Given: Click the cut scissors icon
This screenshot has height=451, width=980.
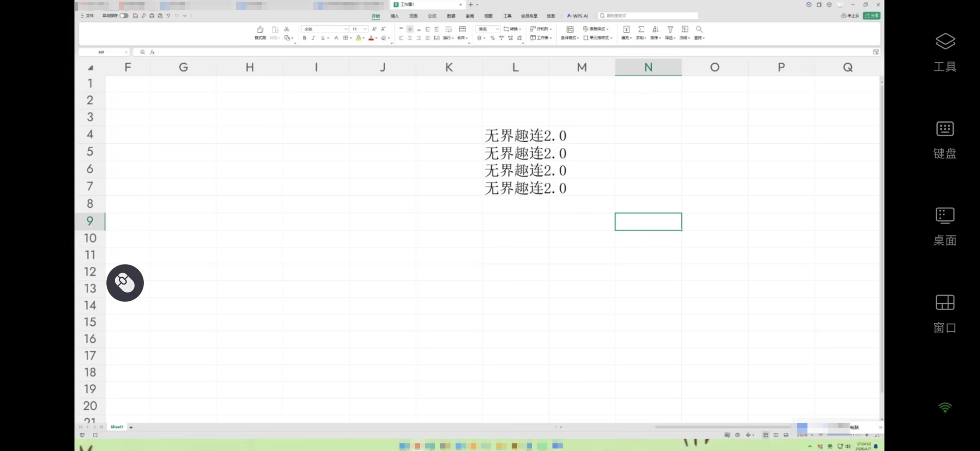Looking at the screenshot, I should [287, 29].
